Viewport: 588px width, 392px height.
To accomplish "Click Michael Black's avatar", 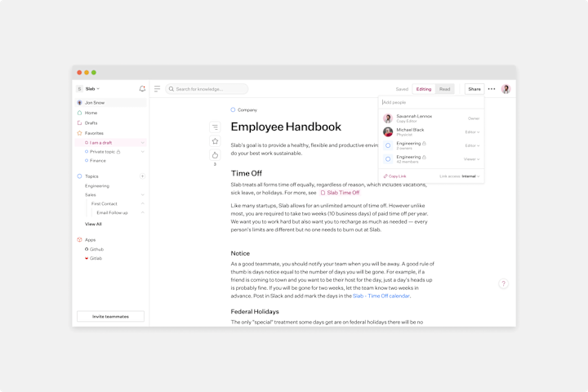I will pos(388,131).
